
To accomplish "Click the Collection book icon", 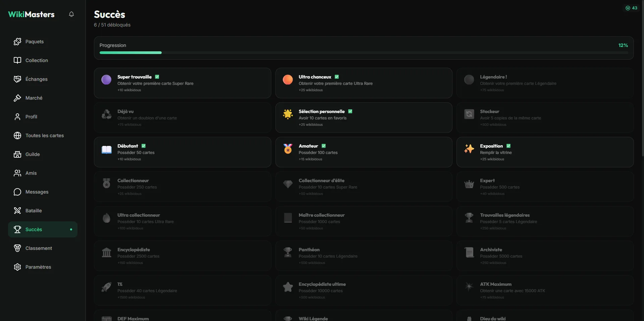I will pos(17,60).
